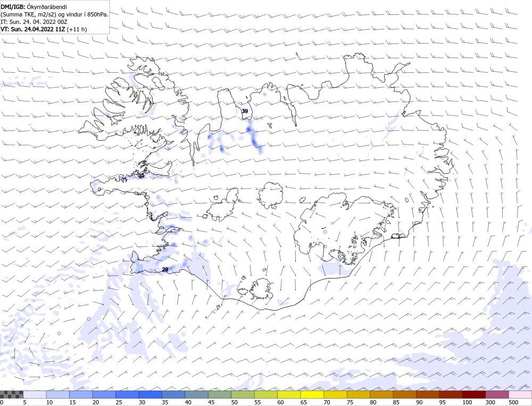Click the 50–55 olive green legend swatch
Image resolution: width=532 pixels, height=406 pixels.
(243, 394)
